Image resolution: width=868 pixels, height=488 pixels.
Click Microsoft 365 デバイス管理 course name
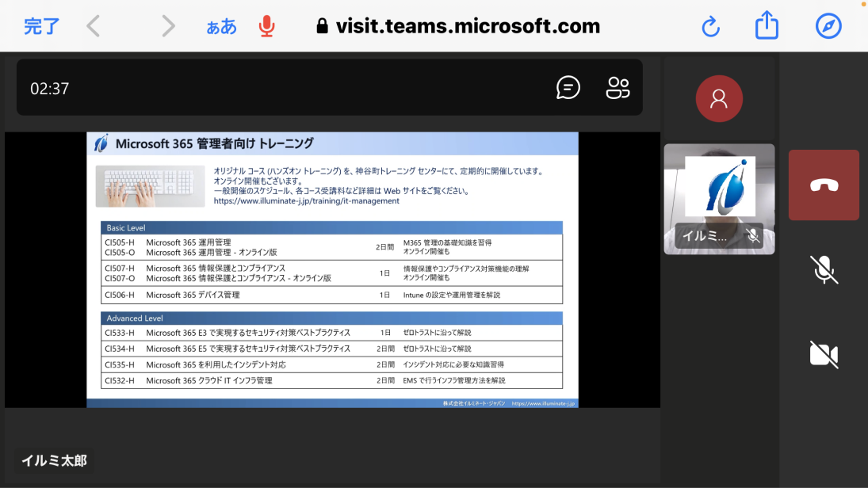[193, 295]
